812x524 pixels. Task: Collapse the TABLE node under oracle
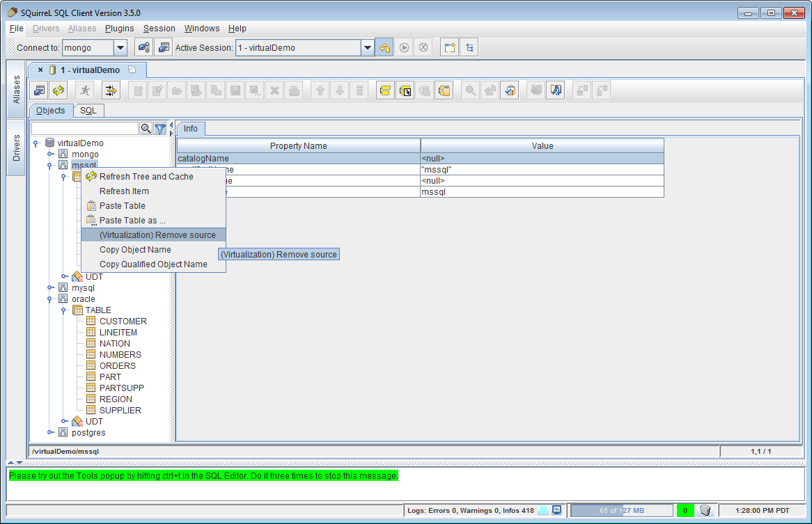pyautogui.click(x=64, y=310)
